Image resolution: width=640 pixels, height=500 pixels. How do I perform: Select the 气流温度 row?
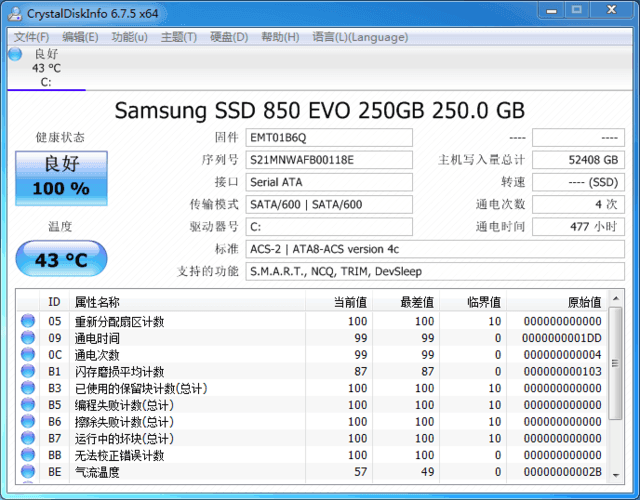[x=312, y=472]
